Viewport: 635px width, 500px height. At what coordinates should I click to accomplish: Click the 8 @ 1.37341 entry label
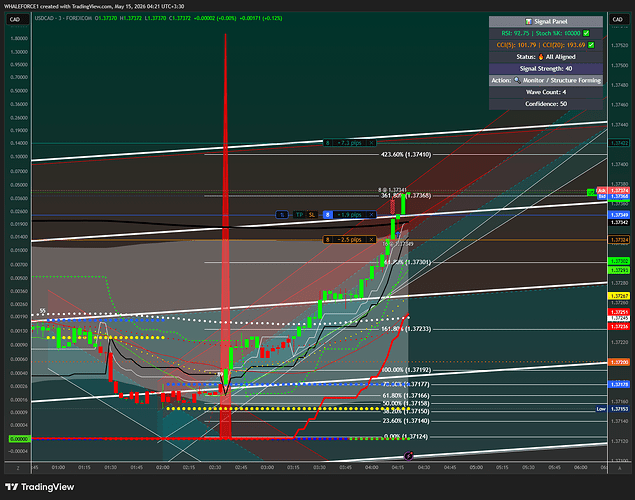point(392,190)
